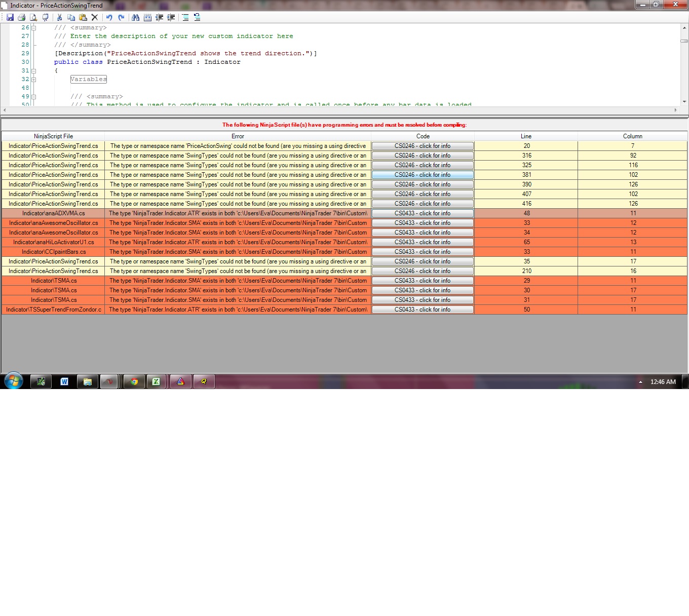Open Microsoft Excel from the taskbar
Viewport: 689px width, 616px height.
click(x=157, y=381)
